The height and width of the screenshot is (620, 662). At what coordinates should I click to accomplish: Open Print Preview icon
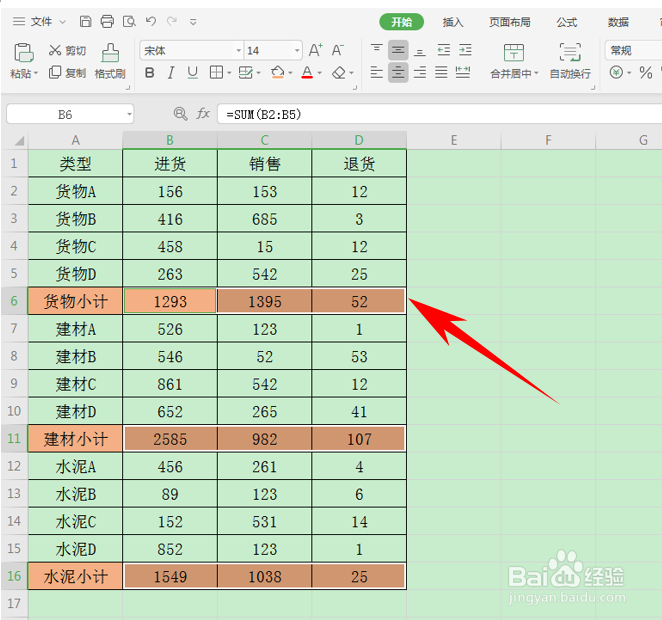129,21
